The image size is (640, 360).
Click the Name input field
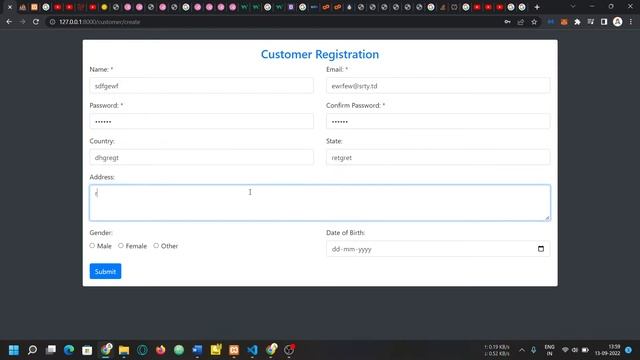click(202, 86)
